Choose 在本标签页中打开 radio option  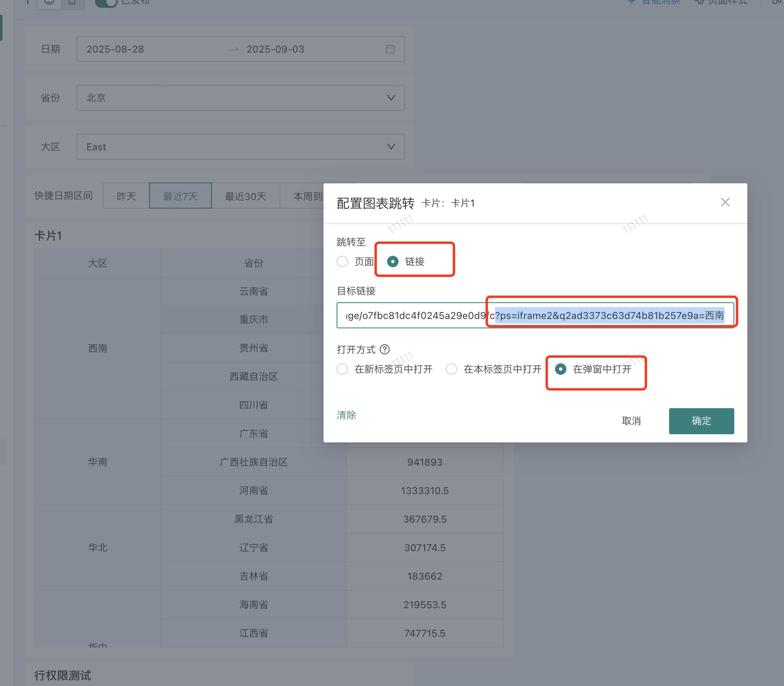(451, 369)
